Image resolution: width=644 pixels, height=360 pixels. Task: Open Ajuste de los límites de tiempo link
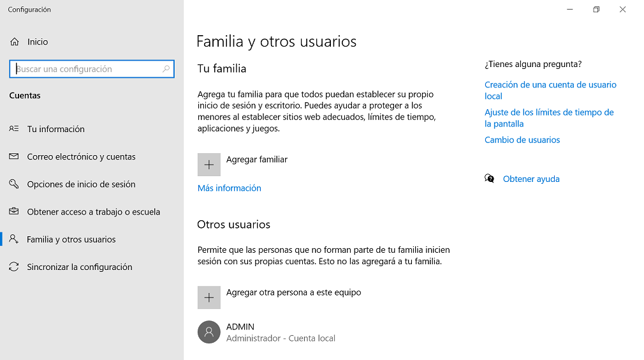coord(549,118)
